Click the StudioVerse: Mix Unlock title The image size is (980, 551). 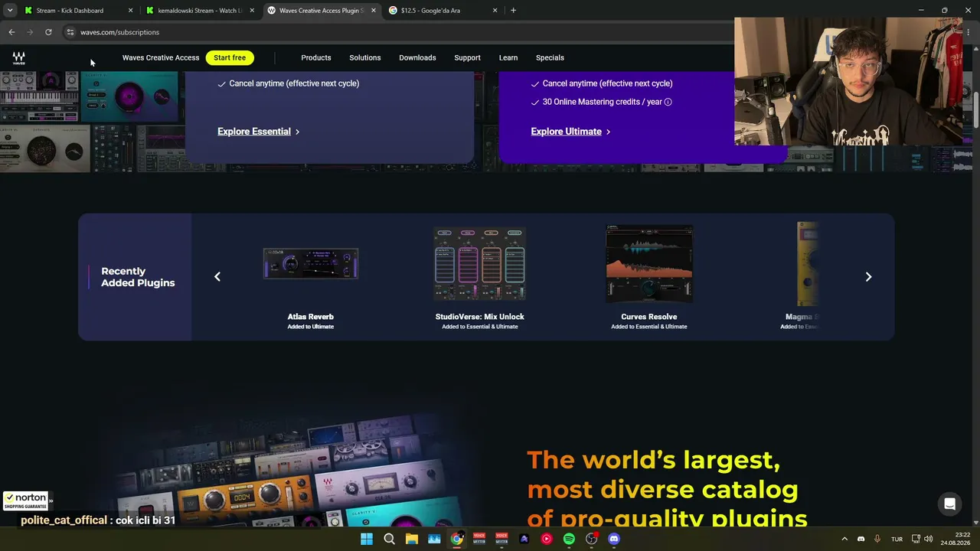pos(480,317)
